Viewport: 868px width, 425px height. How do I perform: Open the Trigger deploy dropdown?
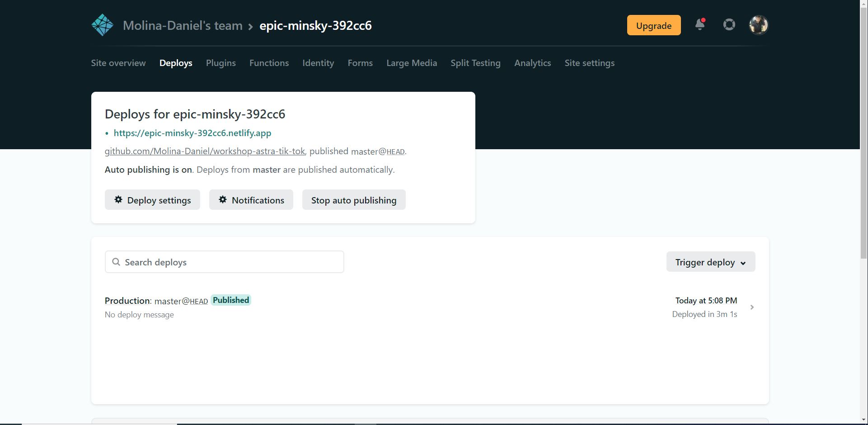pos(710,262)
